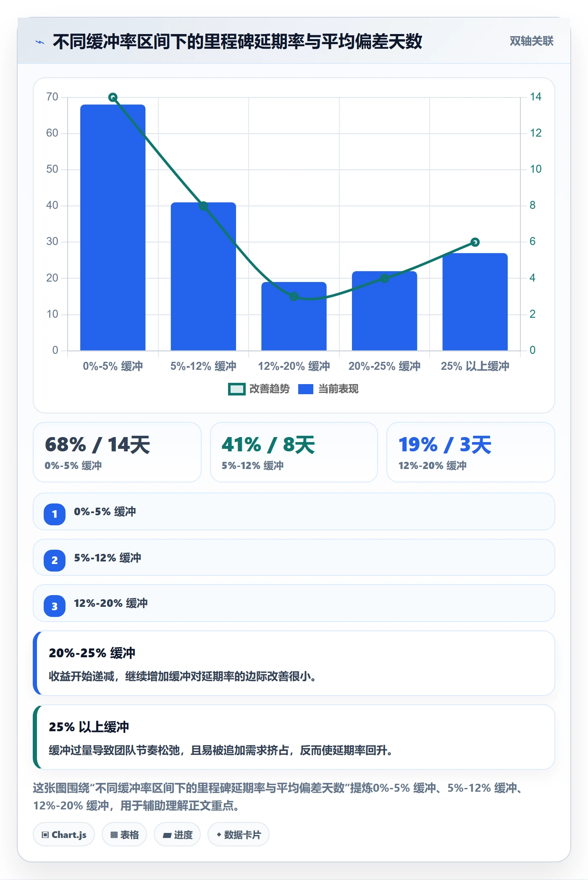Viewport: 588px width, 880px height.
Task: Select the 41% / 8天 data card
Action: 294,452
